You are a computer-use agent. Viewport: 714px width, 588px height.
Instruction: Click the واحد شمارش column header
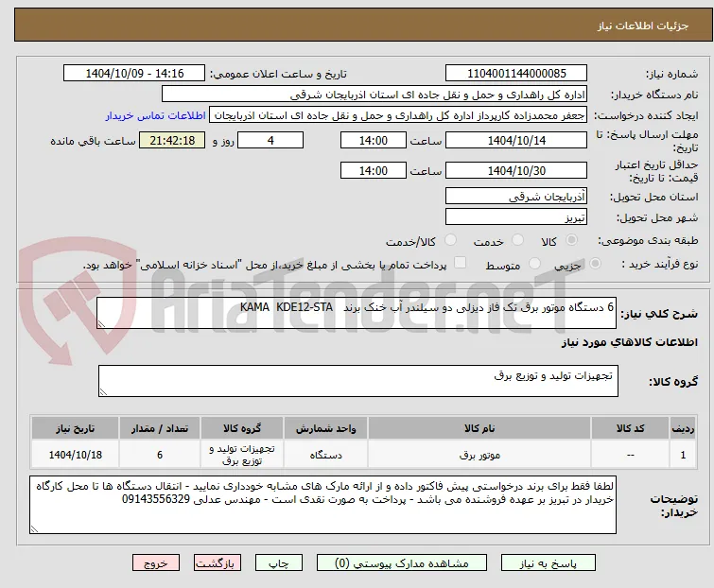(x=325, y=428)
